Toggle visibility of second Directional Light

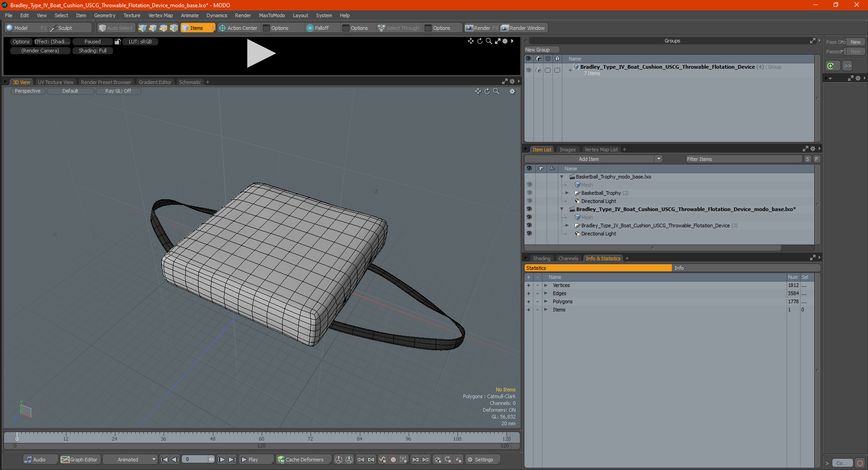[529, 234]
